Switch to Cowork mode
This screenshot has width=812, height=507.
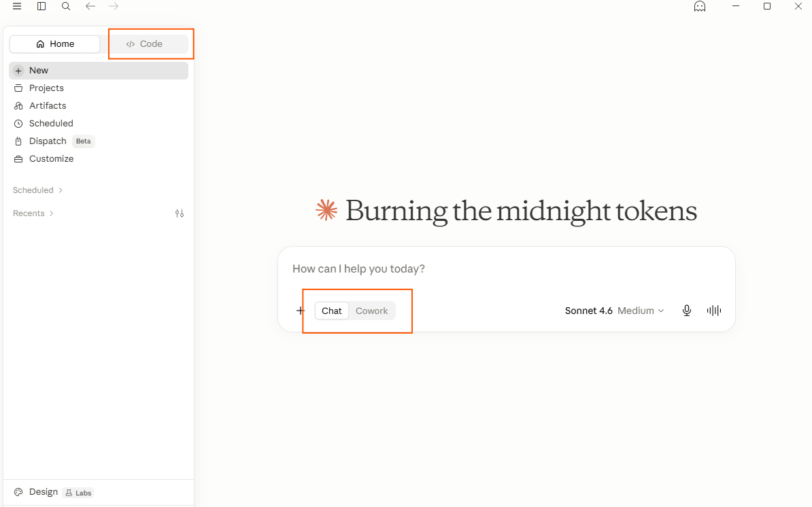click(x=372, y=311)
